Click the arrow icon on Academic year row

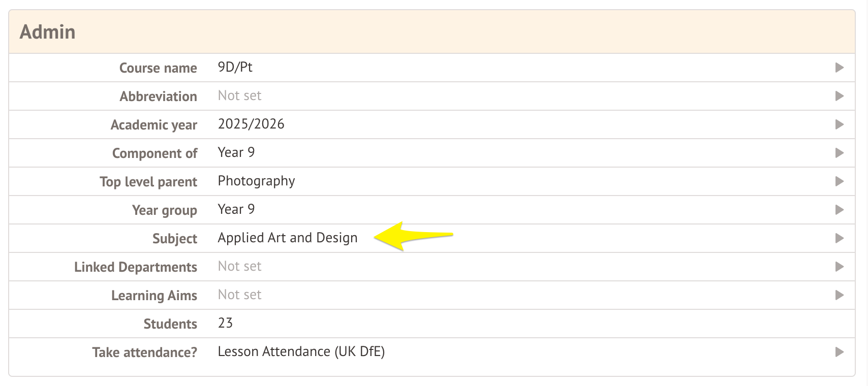point(840,124)
